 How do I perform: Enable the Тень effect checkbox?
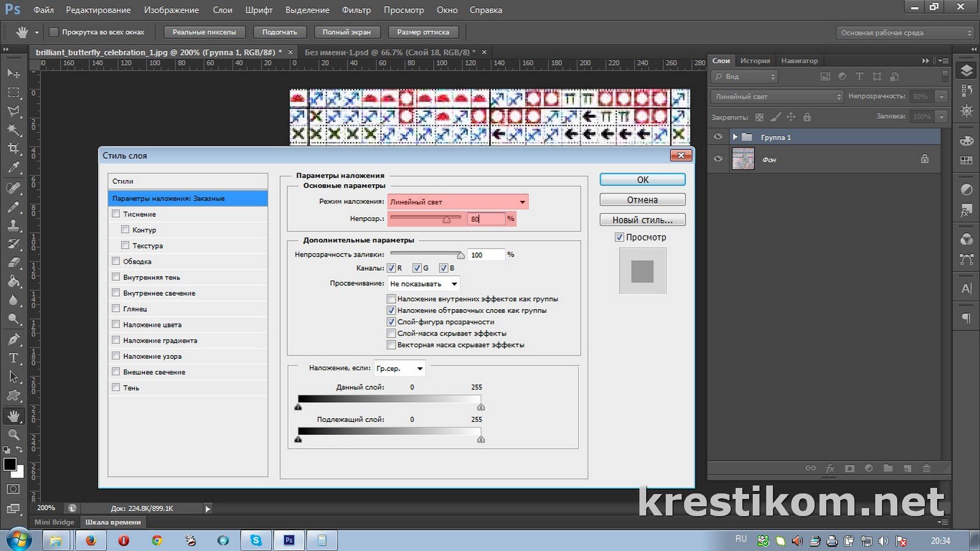116,388
